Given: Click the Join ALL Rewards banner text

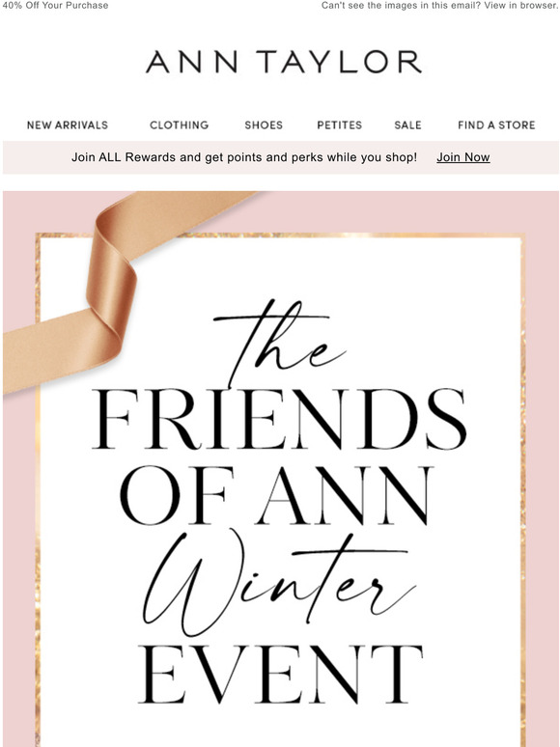Looking at the screenshot, I should pyautogui.click(x=244, y=157).
